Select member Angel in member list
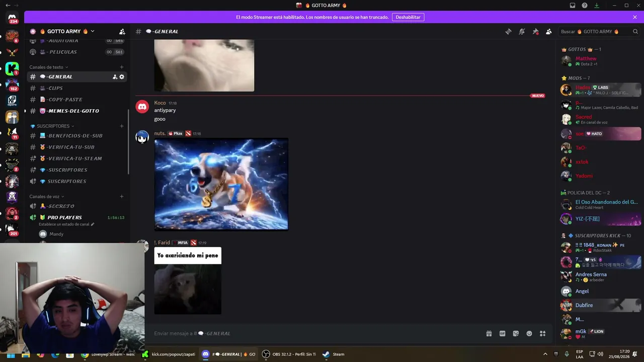644x362 pixels. [601, 291]
